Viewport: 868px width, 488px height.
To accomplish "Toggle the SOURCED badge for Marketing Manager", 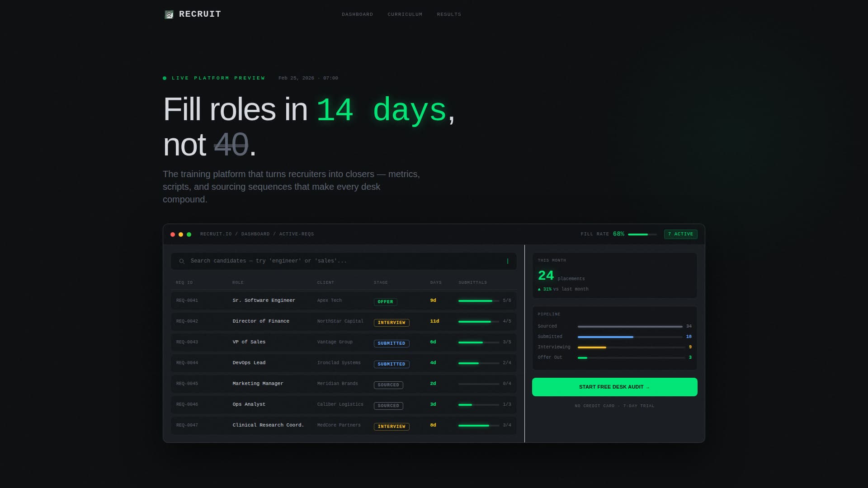I will (388, 385).
